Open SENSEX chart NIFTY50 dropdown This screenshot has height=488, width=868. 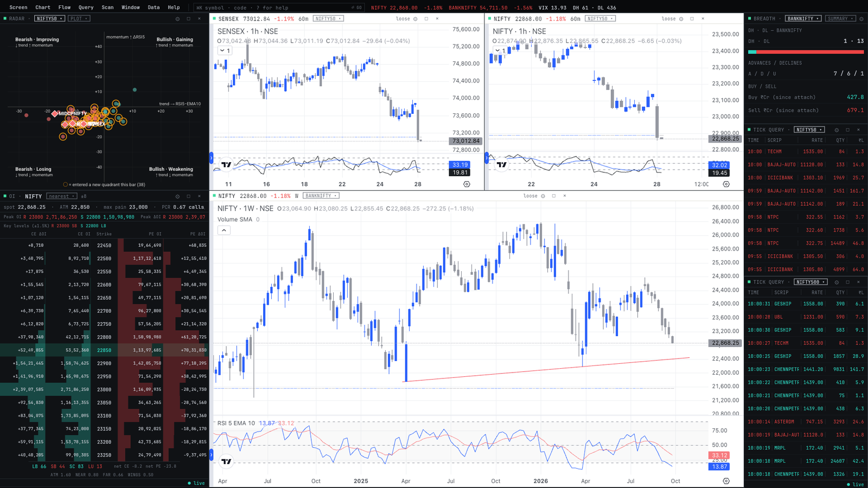[x=328, y=18]
